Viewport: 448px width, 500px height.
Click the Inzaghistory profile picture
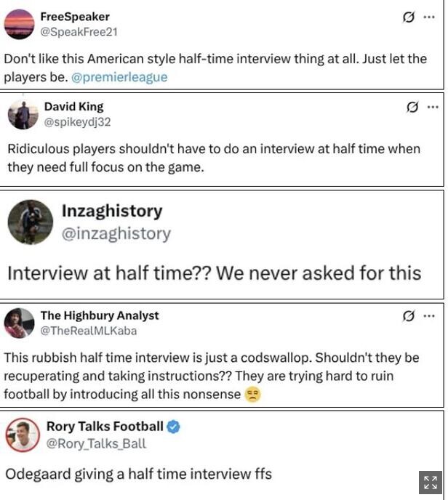(31, 222)
